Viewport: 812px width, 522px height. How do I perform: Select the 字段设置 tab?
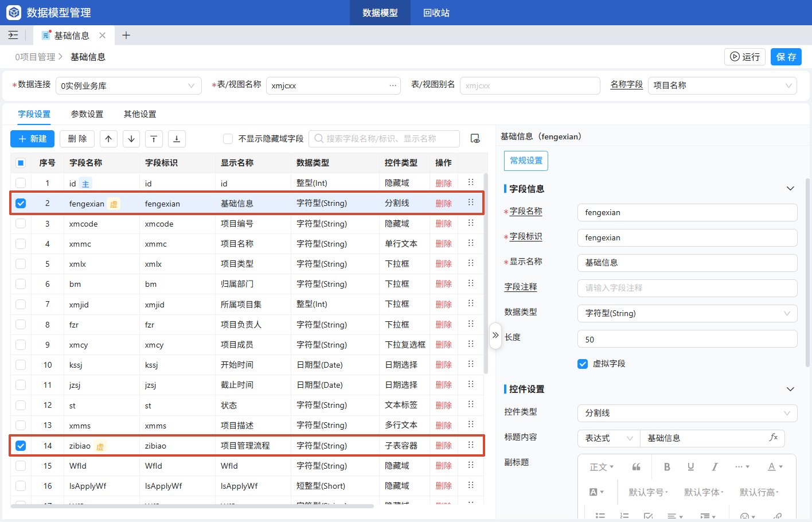click(x=34, y=114)
